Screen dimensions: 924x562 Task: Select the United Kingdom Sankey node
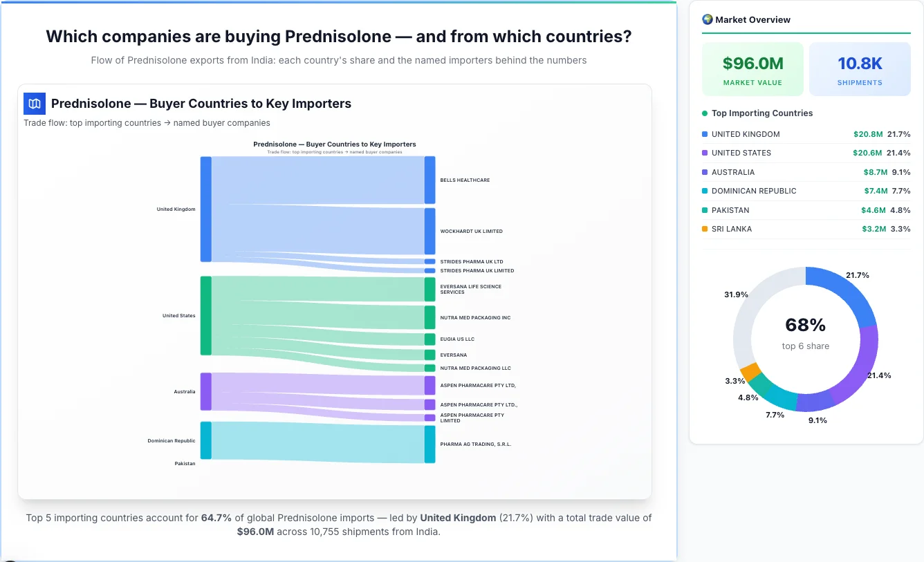[x=204, y=209]
